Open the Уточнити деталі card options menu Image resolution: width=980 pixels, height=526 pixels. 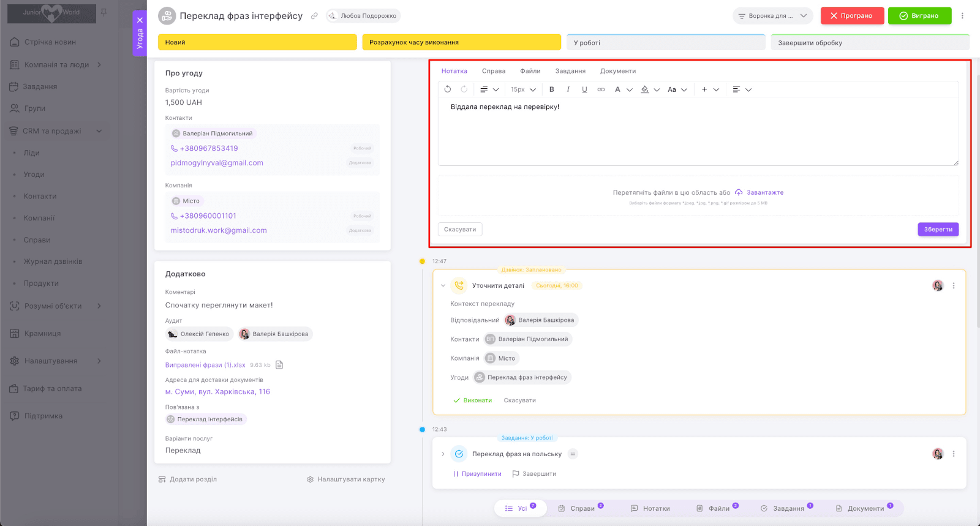954,285
